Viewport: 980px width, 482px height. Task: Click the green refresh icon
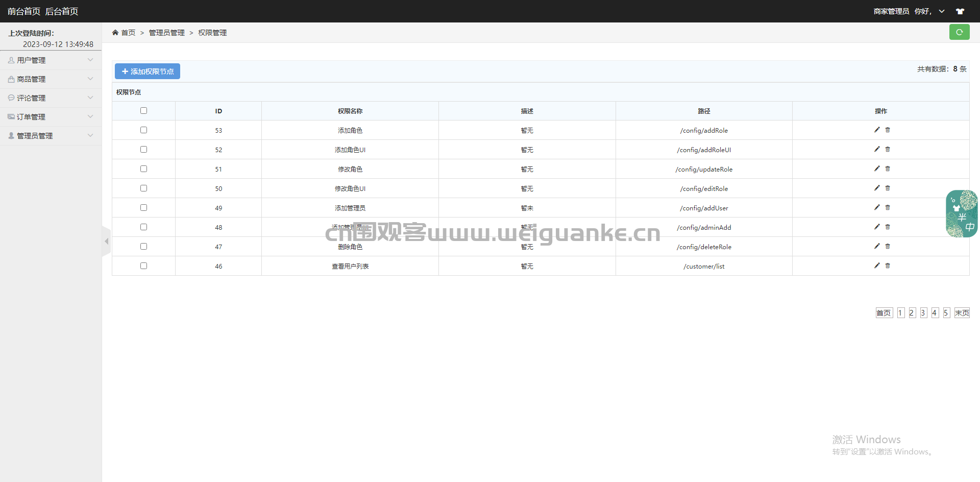click(959, 32)
